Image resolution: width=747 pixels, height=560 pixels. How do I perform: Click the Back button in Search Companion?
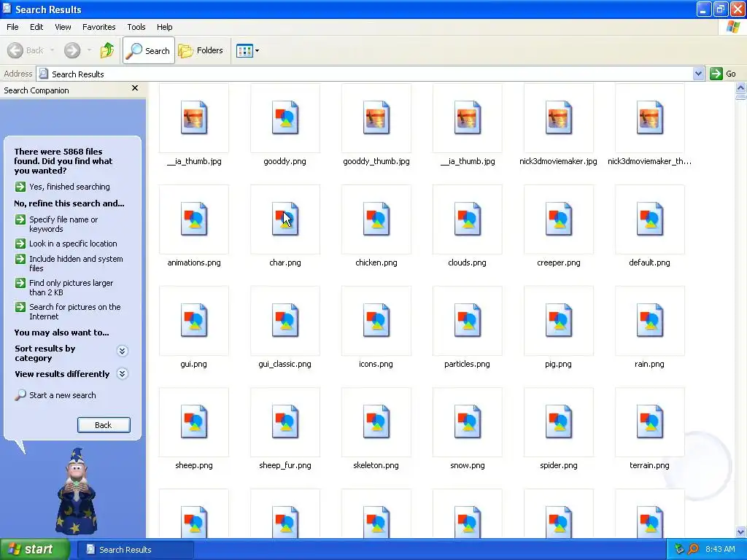(104, 425)
